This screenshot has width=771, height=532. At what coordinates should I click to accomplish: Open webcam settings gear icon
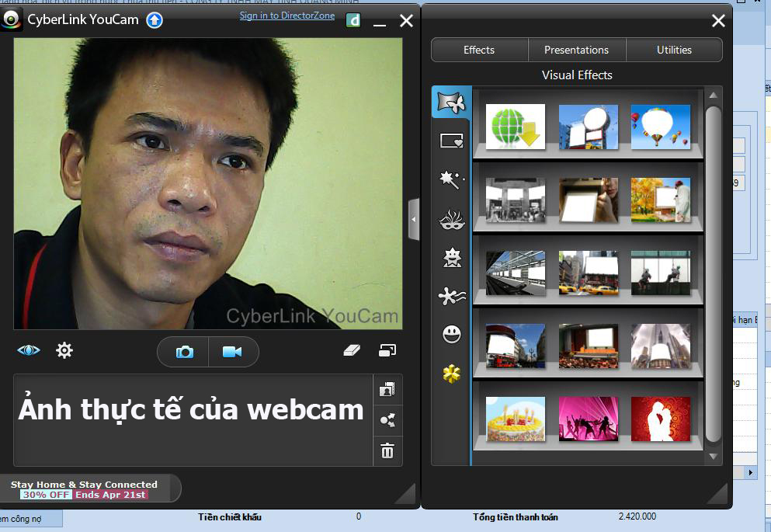pyautogui.click(x=64, y=350)
